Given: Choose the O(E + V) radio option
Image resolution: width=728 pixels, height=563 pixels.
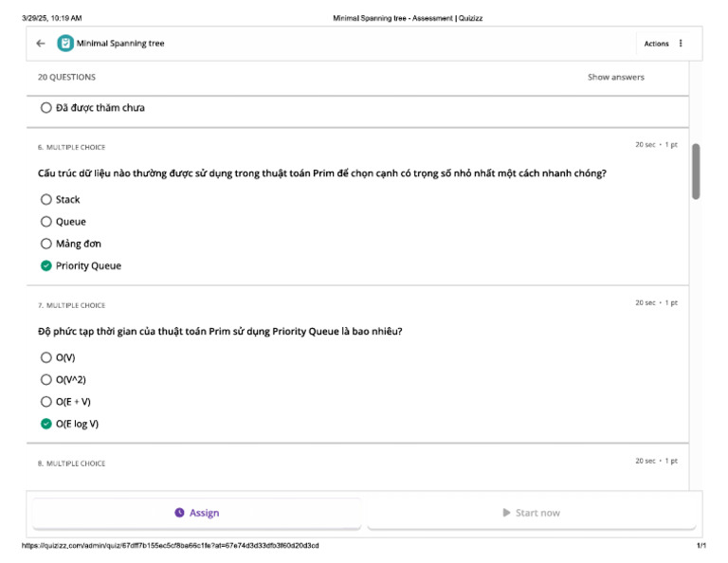Looking at the screenshot, I should click(46, 402).
